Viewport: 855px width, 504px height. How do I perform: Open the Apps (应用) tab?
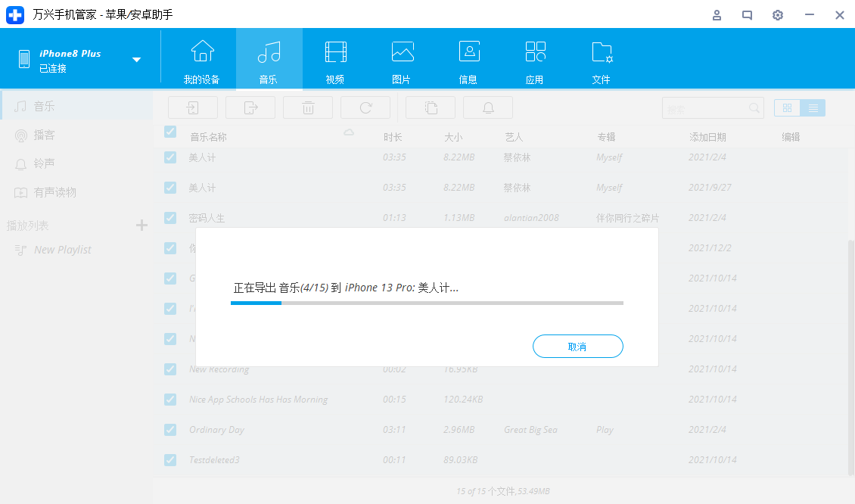(x=535, y=59)
